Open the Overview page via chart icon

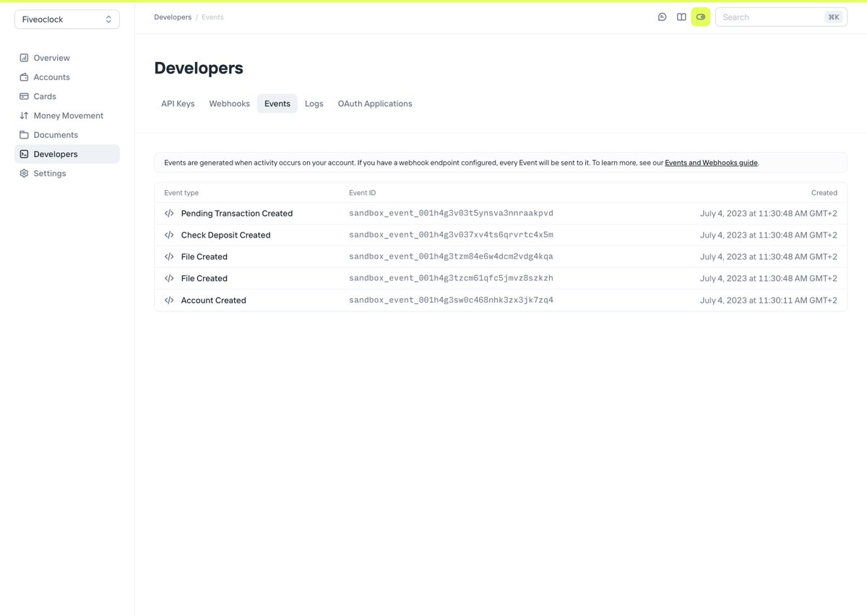(25, 58)
